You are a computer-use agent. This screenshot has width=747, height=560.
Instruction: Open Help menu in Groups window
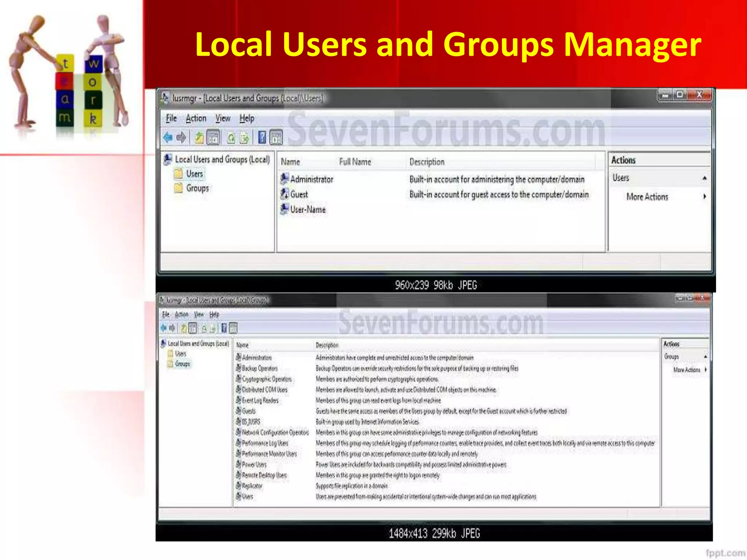pos(214,314)
